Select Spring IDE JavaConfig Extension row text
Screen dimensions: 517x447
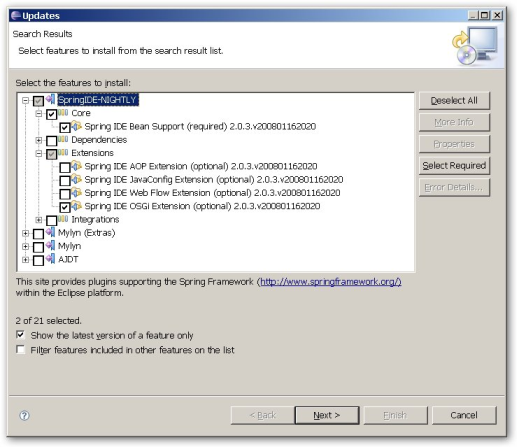point(214,179)
